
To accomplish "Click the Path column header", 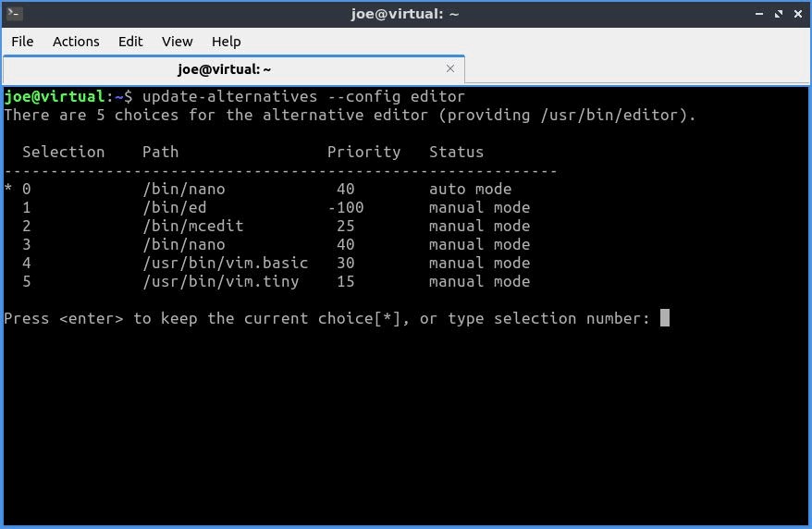I will 161,152.
